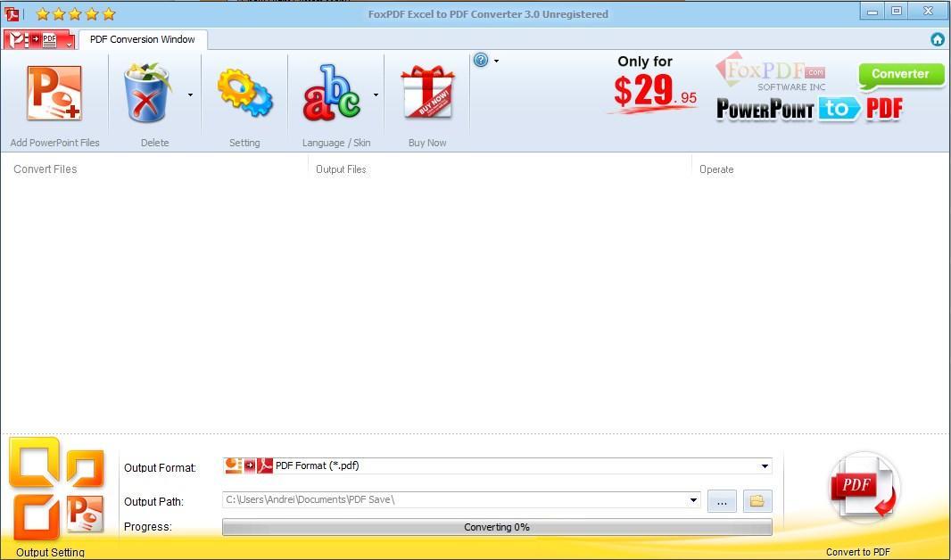Viewport: 951px width, 560px height.
Task: Select the PDF Conversion Window tab
Action: click(143, 39)
